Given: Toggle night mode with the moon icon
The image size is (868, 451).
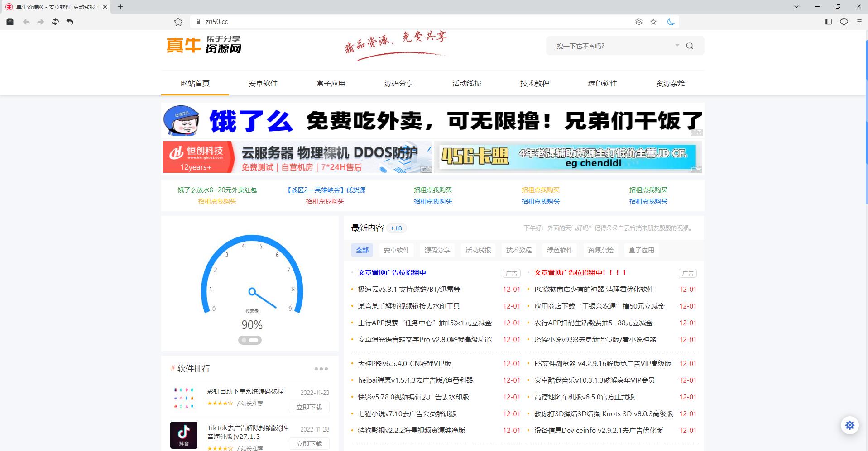Looking at the screenshot, I should (x=671, y=22).
